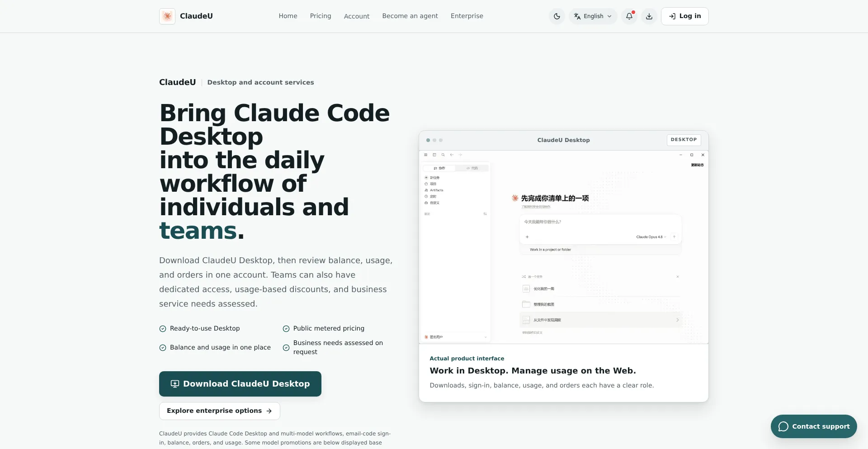Click the Download ClaudeU Desktop button
This screenshot has width=868, height=449.
[240, 384]
